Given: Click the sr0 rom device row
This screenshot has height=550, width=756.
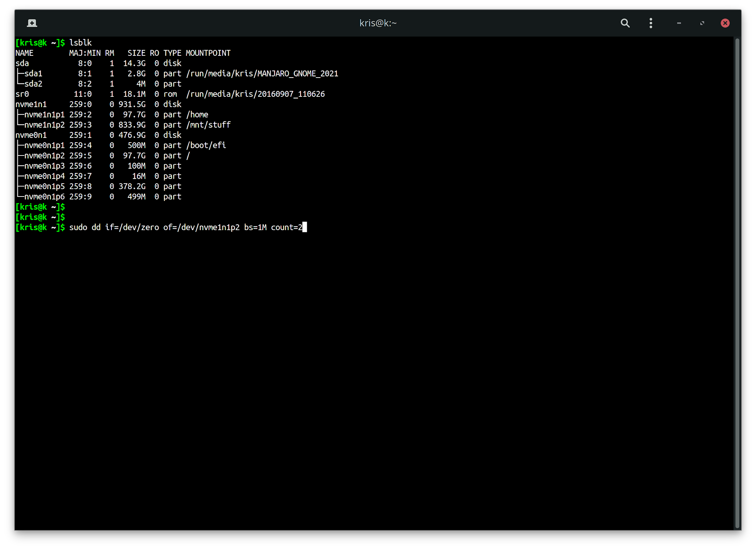Looking at the screenshot, I should (x=22, y=94).
